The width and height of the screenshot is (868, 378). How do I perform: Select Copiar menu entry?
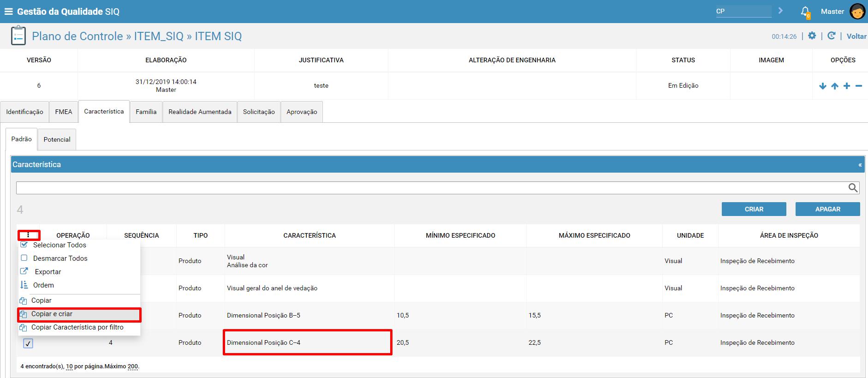(42, 300)
